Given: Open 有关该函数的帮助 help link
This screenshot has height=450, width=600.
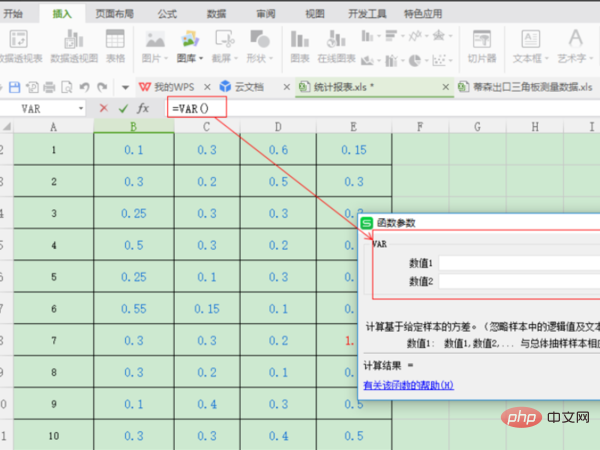Looking at the screenshot, I should 408,385.
